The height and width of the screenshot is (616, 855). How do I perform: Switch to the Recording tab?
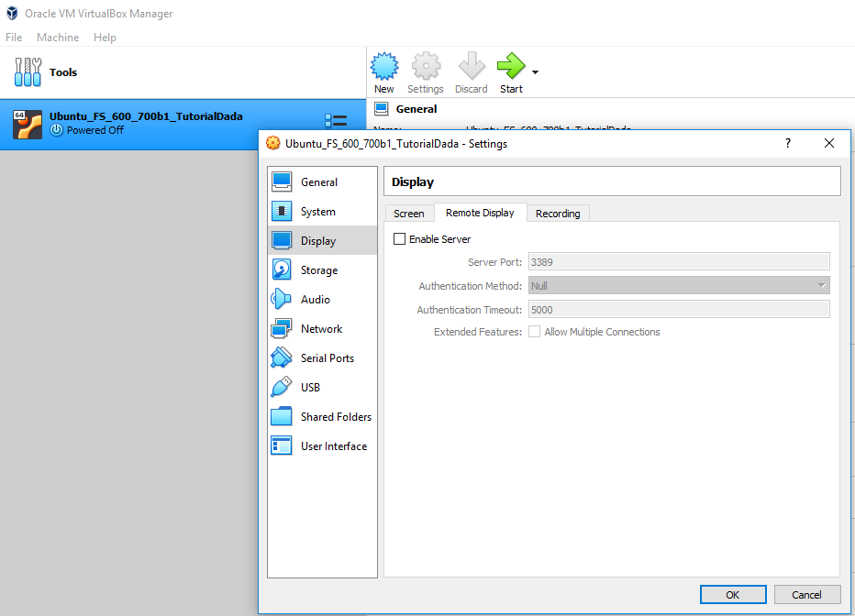(558, 214)
